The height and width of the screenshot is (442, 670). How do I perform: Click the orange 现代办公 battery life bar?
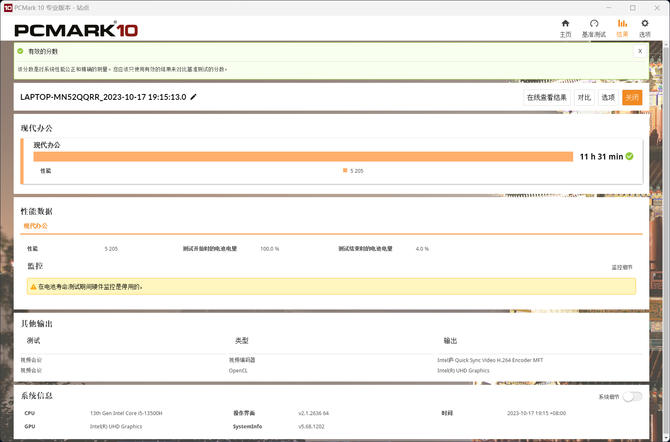pos(303,156)
